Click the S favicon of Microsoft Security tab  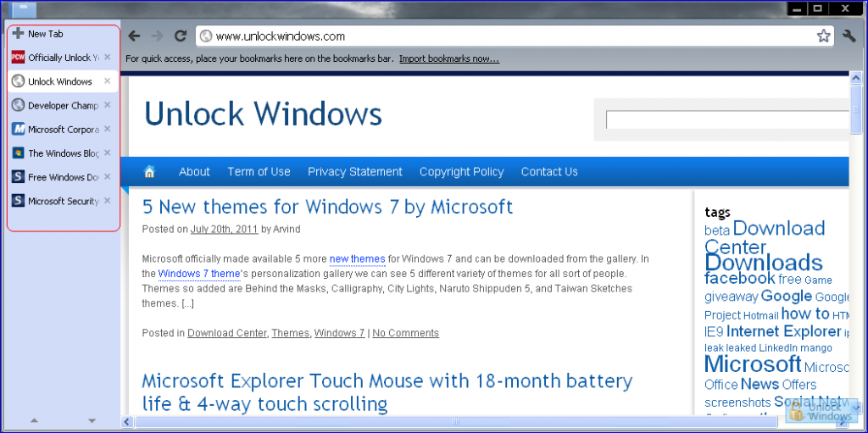pyautogui.click(x=19, y=201)
